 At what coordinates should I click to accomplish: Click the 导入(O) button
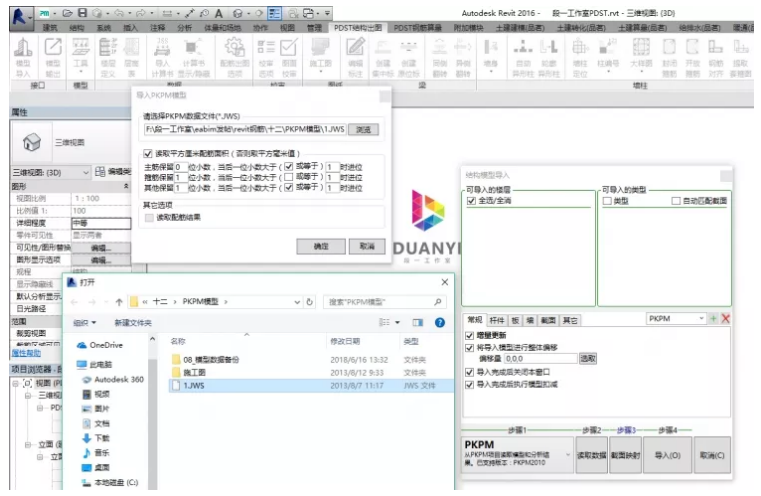[x=667, y=455]
